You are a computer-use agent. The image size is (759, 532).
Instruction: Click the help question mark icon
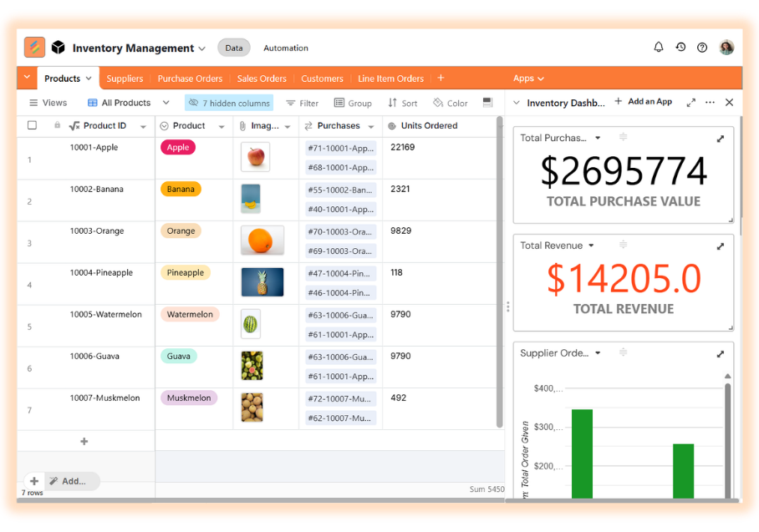coord(702,48)
